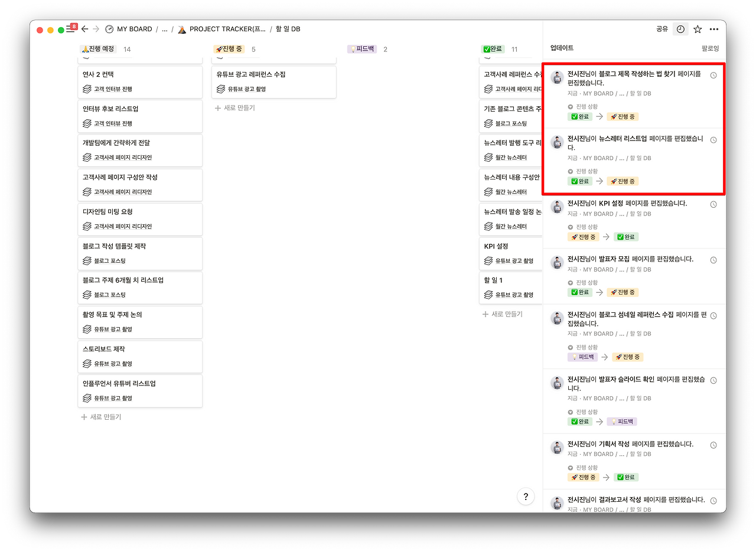Expand the collapsed breadcrumb ellipsis
The image size is (756, 552).
pyautogui.click(x=165, y=29)
